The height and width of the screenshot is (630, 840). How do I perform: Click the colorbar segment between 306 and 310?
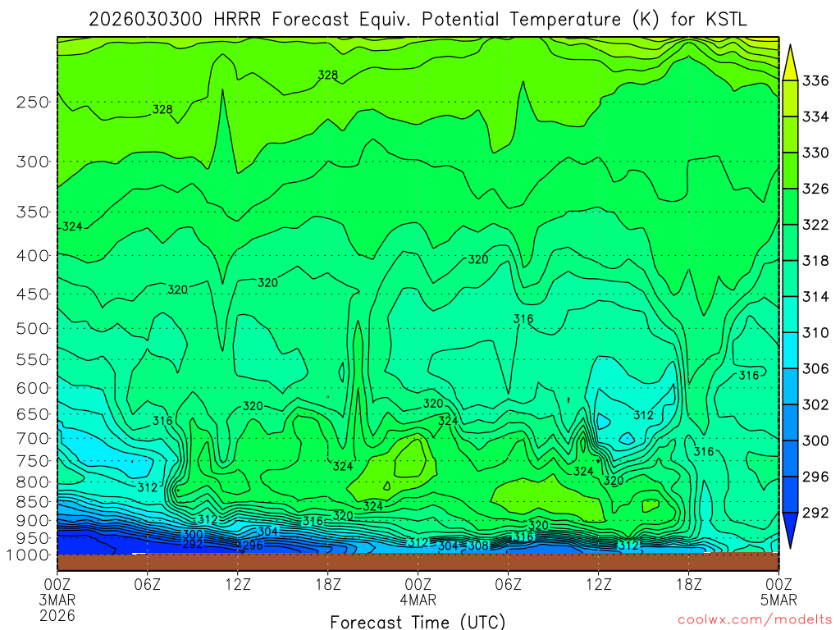pyautogui.click(x=790, y=350)
